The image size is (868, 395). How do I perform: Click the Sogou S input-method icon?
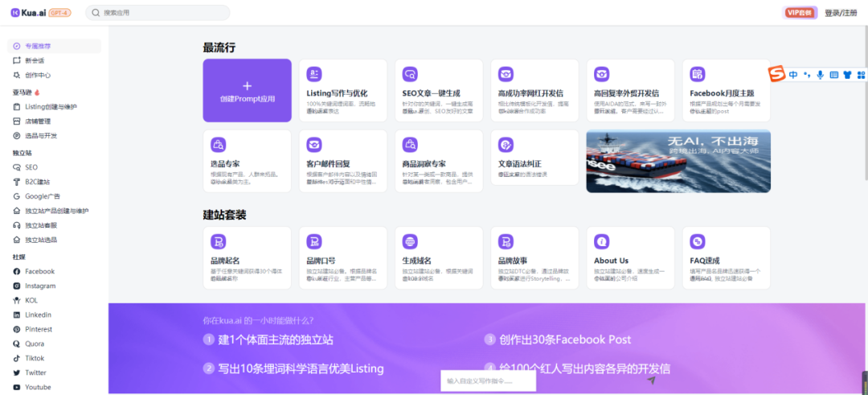point(777,74)
